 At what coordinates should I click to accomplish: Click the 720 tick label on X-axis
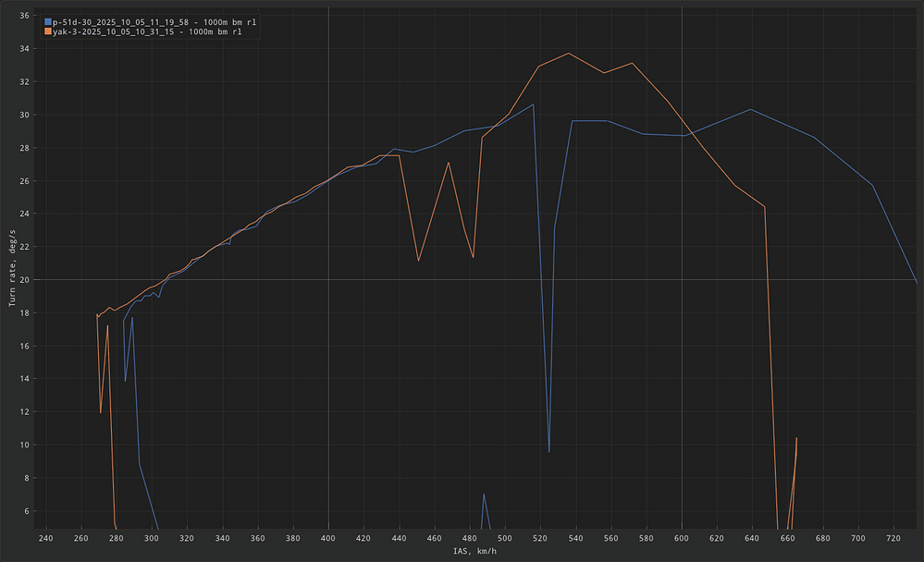coord(893,538)
